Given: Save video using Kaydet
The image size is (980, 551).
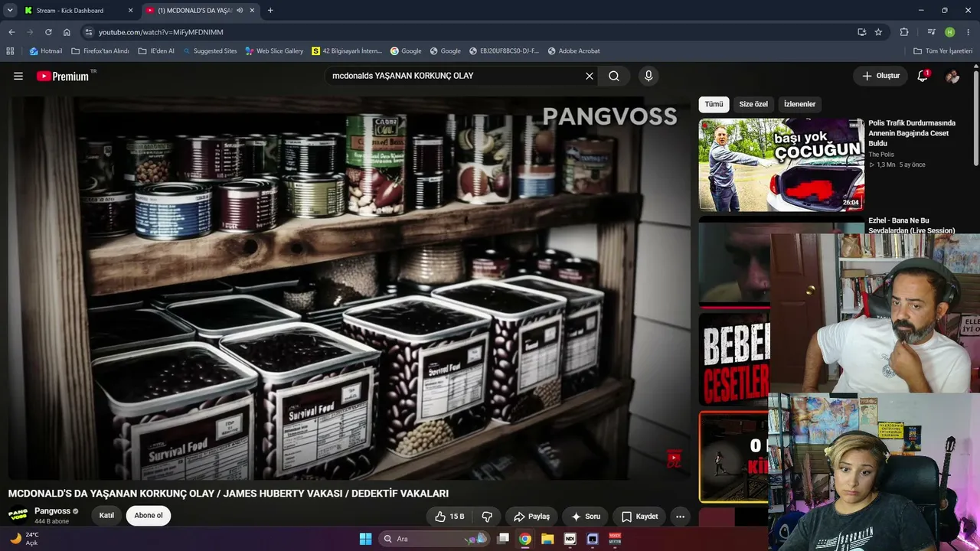Looking at the screenshot, I should [x=639, y=517].
